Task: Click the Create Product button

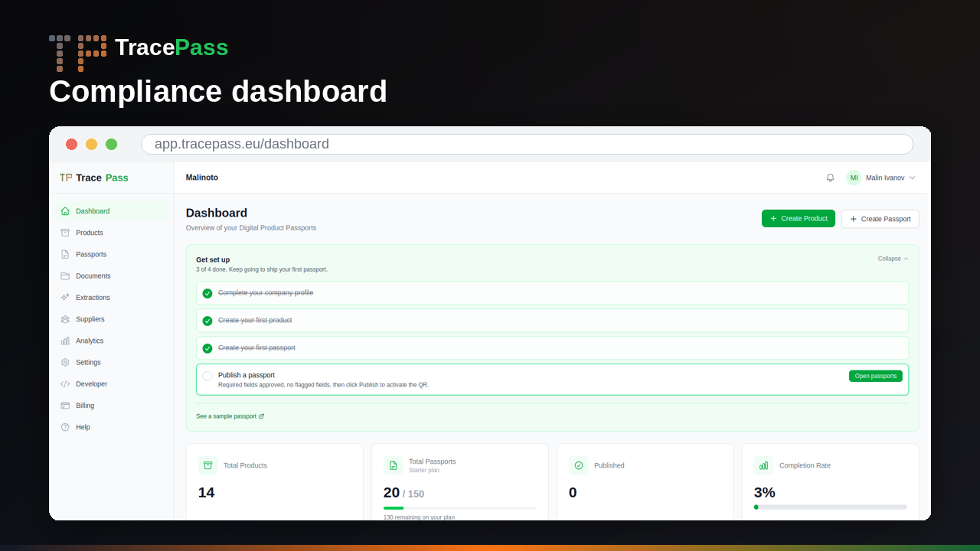Action: [x=798, y=219]
